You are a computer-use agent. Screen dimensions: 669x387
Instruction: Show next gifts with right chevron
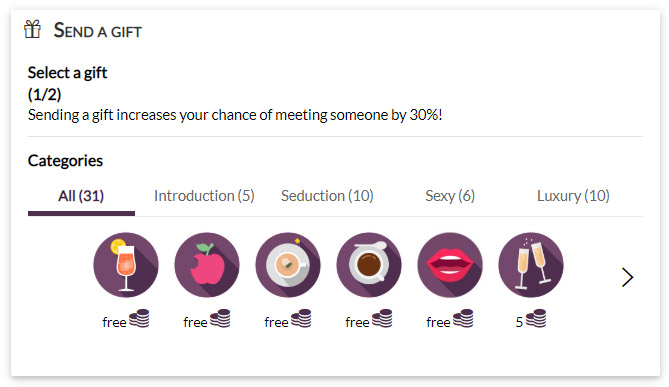click(627, 277)
